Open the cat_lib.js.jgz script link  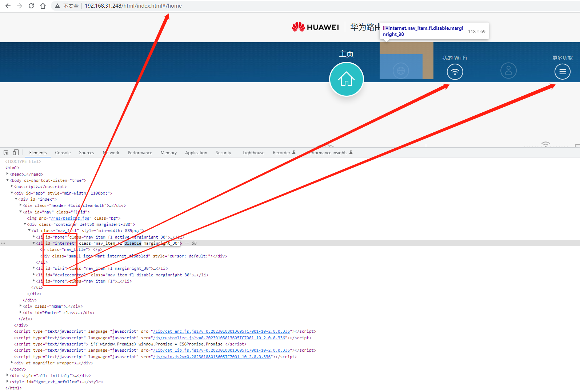(221, 350)
